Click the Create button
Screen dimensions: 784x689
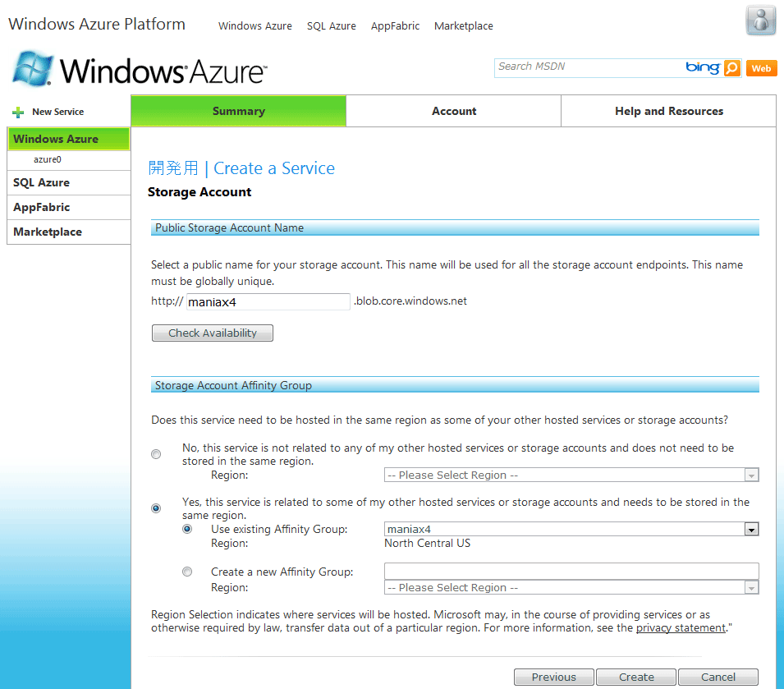(636, 677)
